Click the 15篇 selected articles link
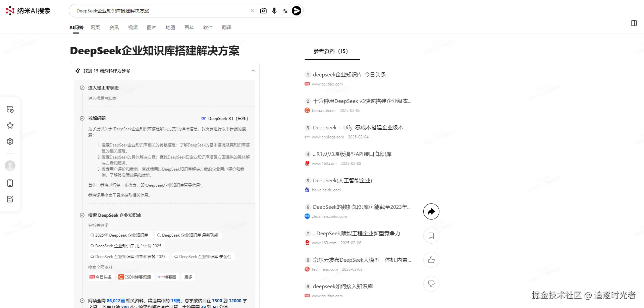Image resolution: width=644 pixels, height=308 pixels. (176, 301)
